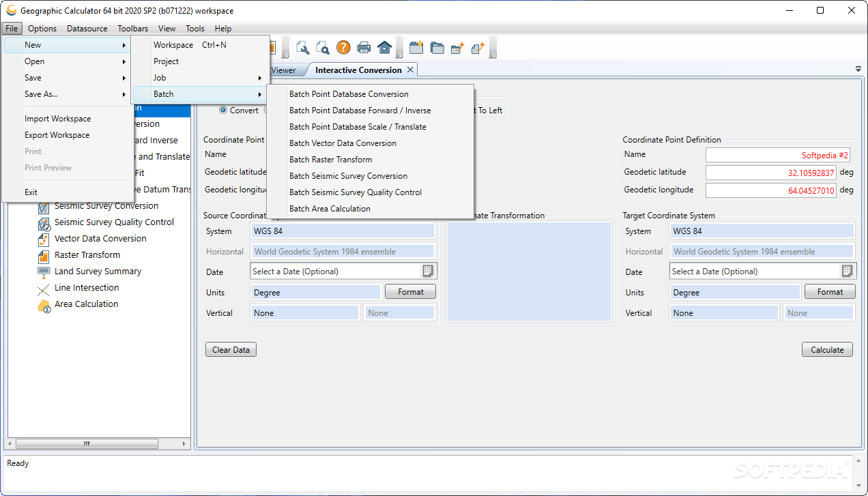Click the stacked folders toolbar icon
The width and height of the screenshot is (868, 496).
[437, 48]
